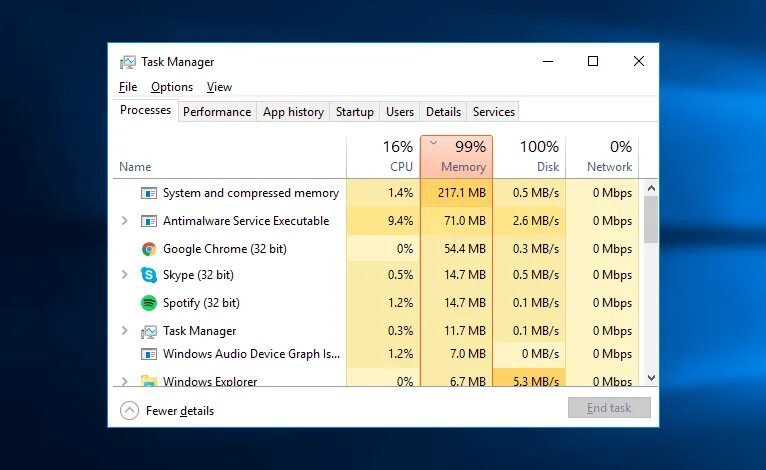Open the View menu
This screenshot has height=470, width=766.
[x=219, y=87]
